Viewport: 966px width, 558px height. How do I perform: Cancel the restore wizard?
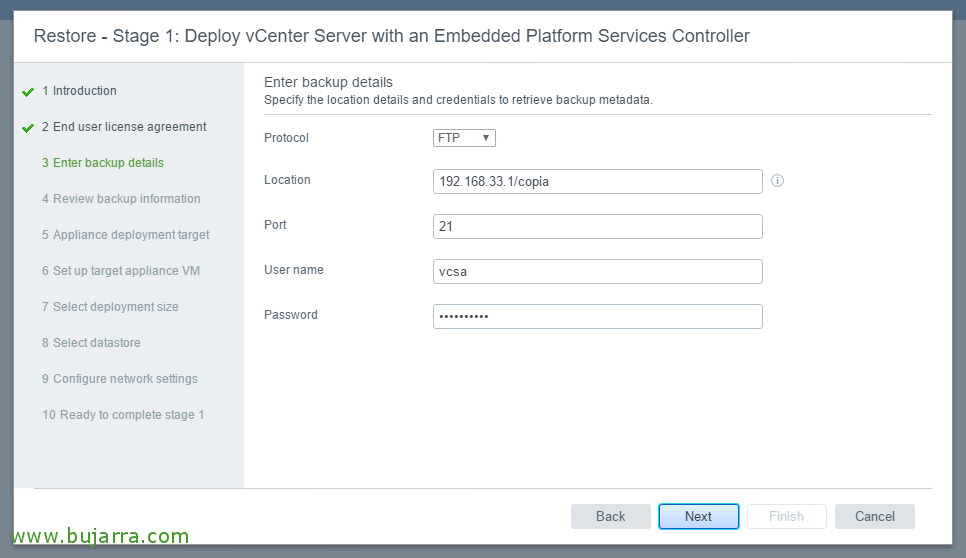[875, 517]
